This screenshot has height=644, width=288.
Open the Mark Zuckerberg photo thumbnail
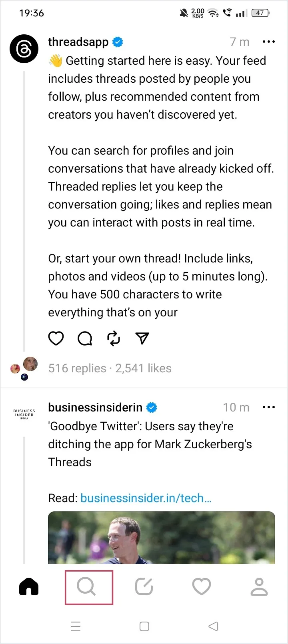click(162, 538)
